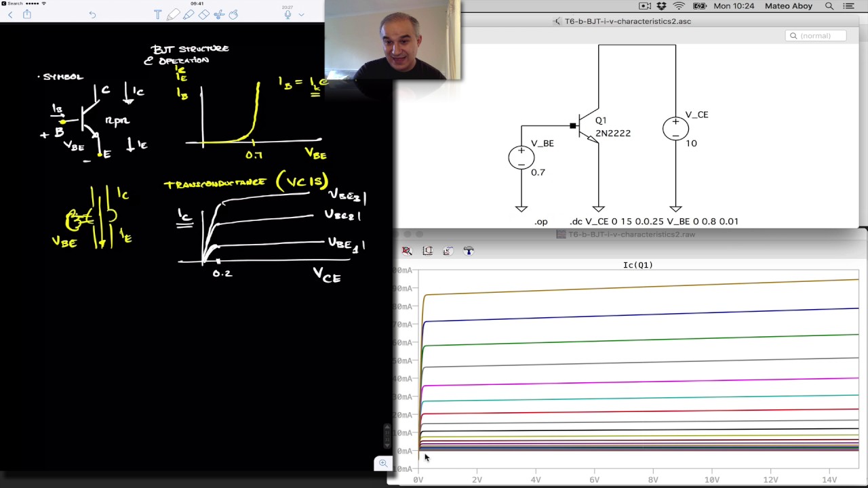Click the 10V tick on the x-axis

coord(711,480)
